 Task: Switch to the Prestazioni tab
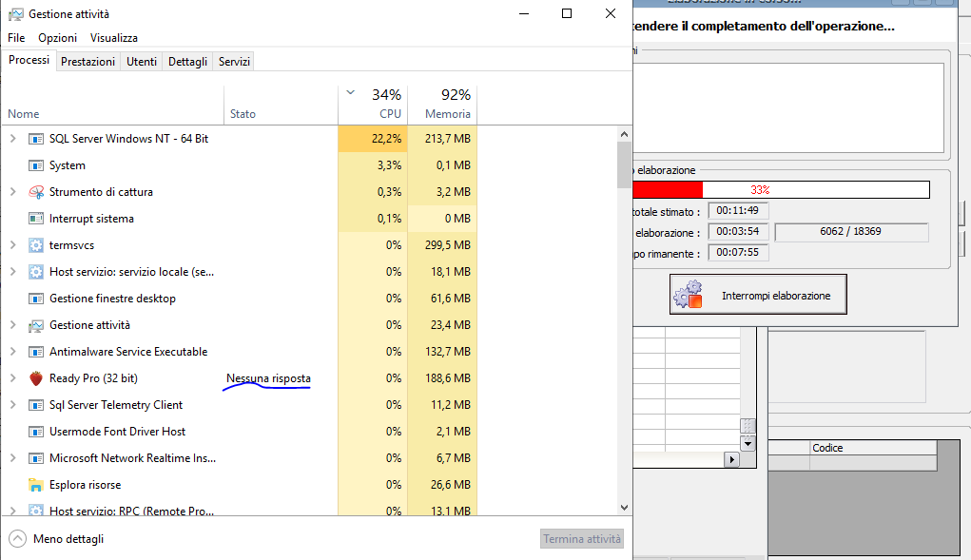point(87,61)
